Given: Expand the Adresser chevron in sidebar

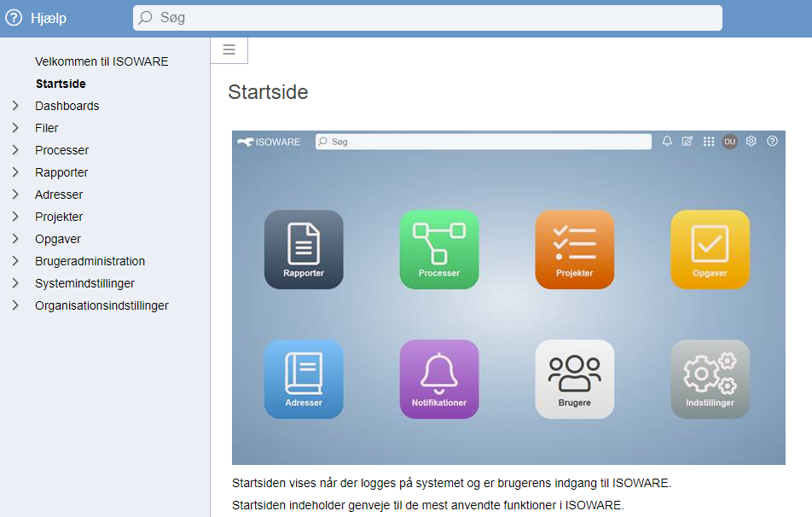Looking at the screenshot, I should tap(15, 195).
